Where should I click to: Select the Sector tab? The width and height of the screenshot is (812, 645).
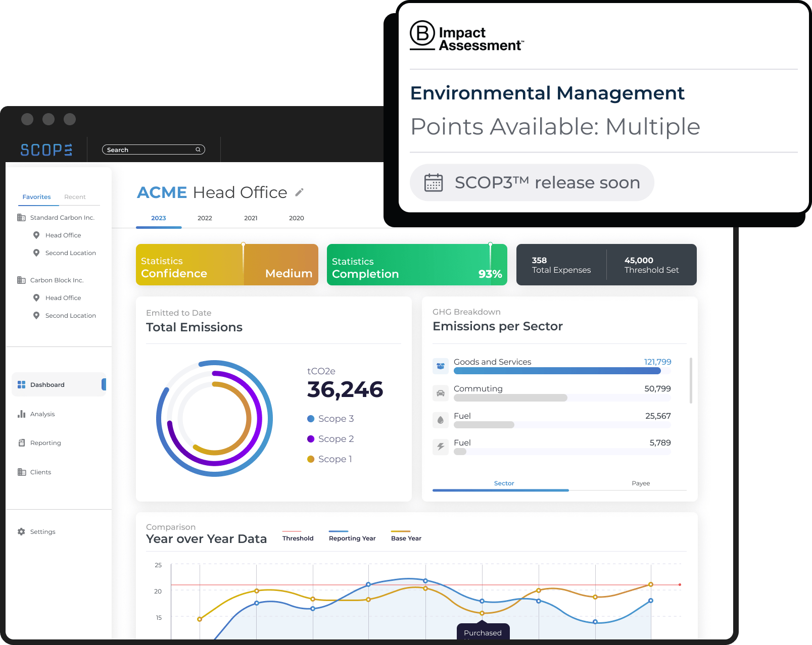[x=504, y=483]
